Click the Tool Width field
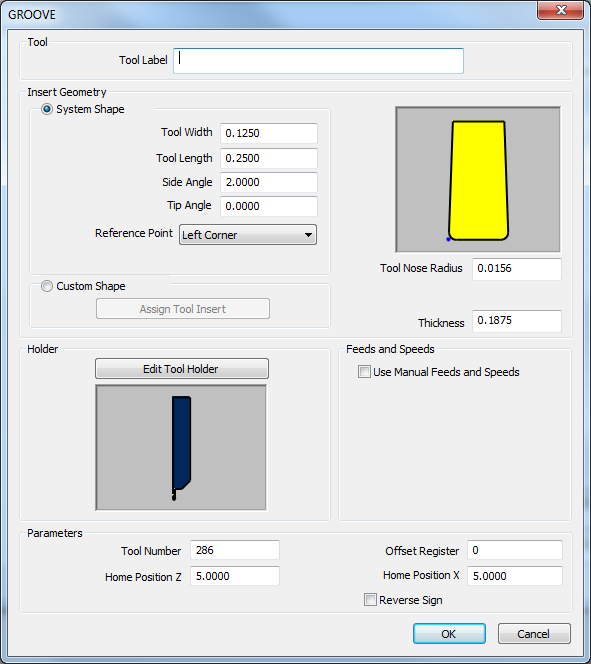This screenshot has height=664, width=591. click(x=269, y=133)
